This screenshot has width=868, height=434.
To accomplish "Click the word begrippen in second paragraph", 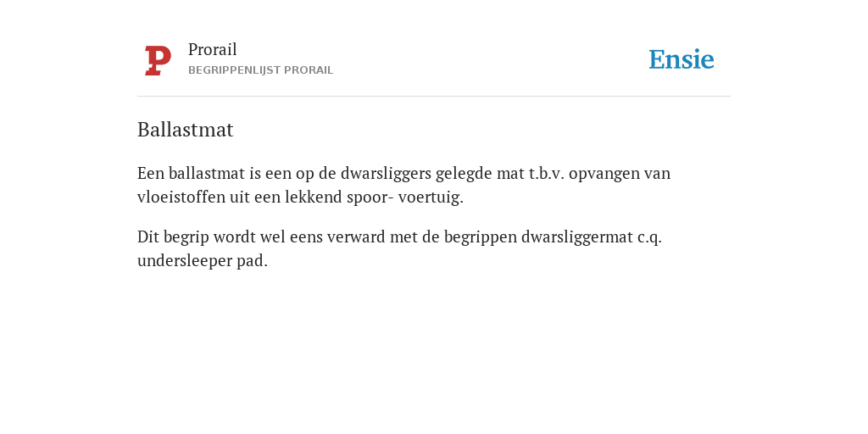I will pos(481,237).
